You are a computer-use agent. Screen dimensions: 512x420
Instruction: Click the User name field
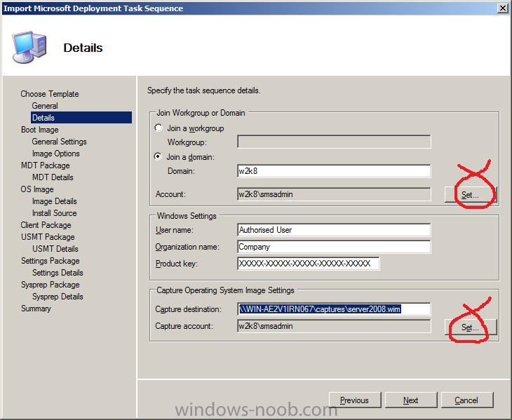tap(334, 230)
